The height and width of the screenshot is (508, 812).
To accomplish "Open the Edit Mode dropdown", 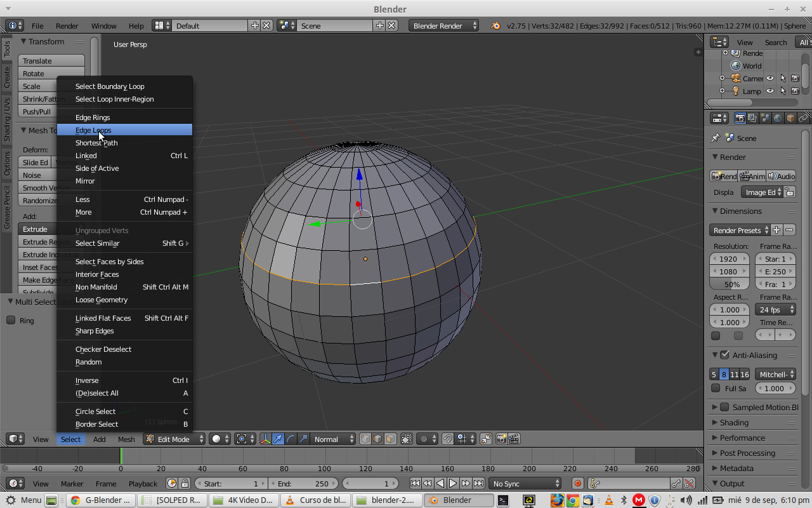I will click(174, 439).
